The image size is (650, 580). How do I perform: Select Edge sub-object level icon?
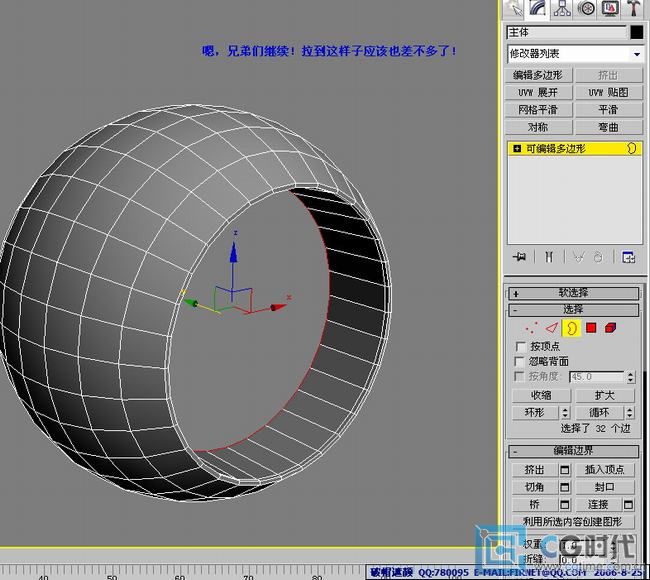coord(551,328)
